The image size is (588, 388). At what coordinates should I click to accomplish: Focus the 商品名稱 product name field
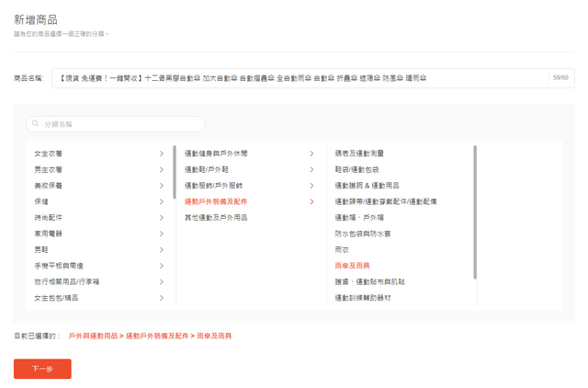pos(312,78)
